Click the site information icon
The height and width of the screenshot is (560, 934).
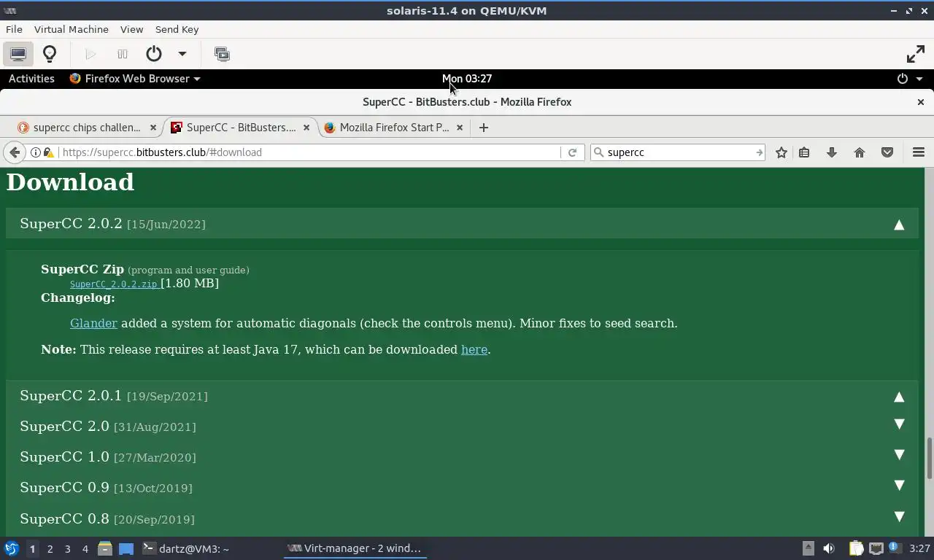click(35, 152)
